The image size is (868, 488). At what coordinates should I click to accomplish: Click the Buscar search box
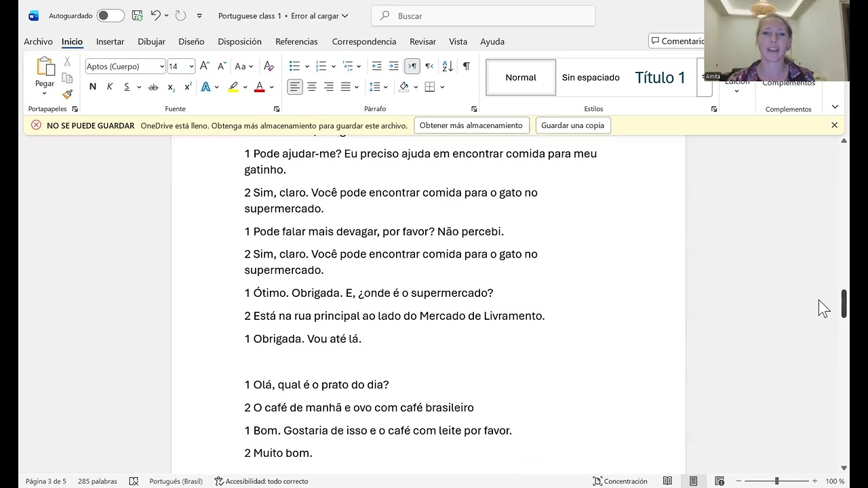click(484, 16)
